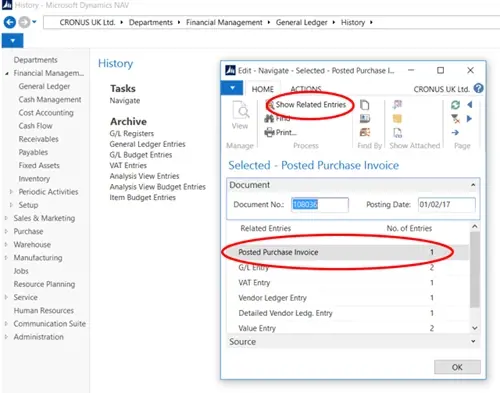Viewport: 500px width, 393px height.
Task: Open OneNote in Show Attached group
Action: pyautogui.click(x=397, y=105)
